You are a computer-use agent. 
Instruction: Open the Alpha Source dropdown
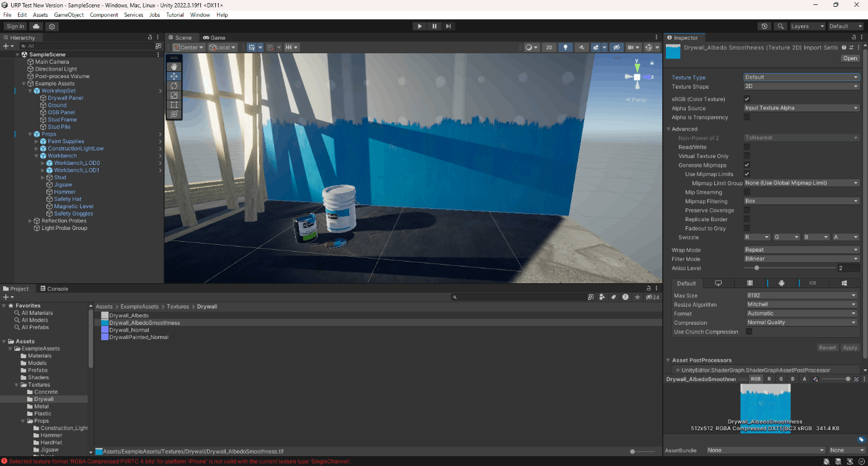[802, 108]
